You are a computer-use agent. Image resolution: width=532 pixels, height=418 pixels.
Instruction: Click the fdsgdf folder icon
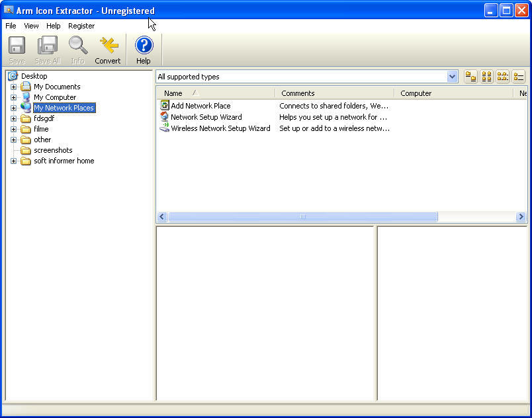point(26,118)
